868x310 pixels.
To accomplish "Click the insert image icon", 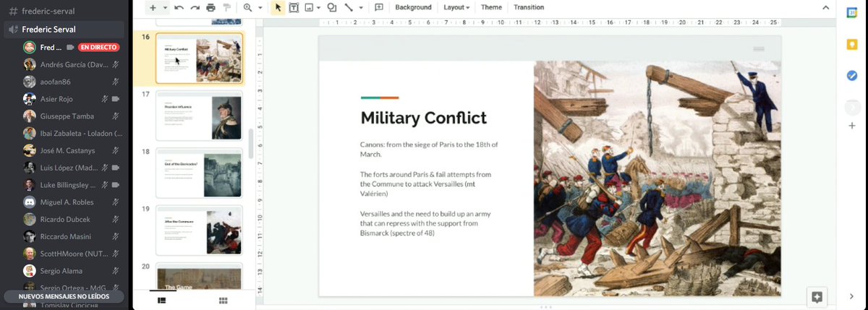I will pyautogui.click(x=309, y=7).
